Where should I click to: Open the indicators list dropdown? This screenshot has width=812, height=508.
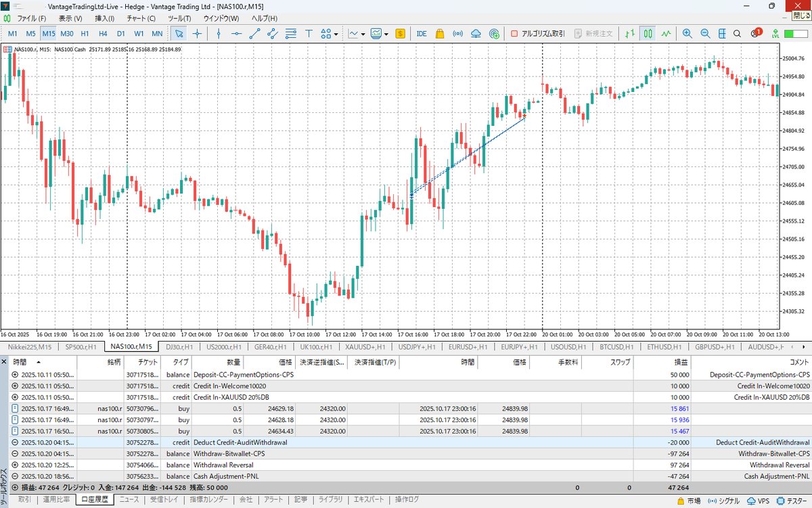(380, 33)
